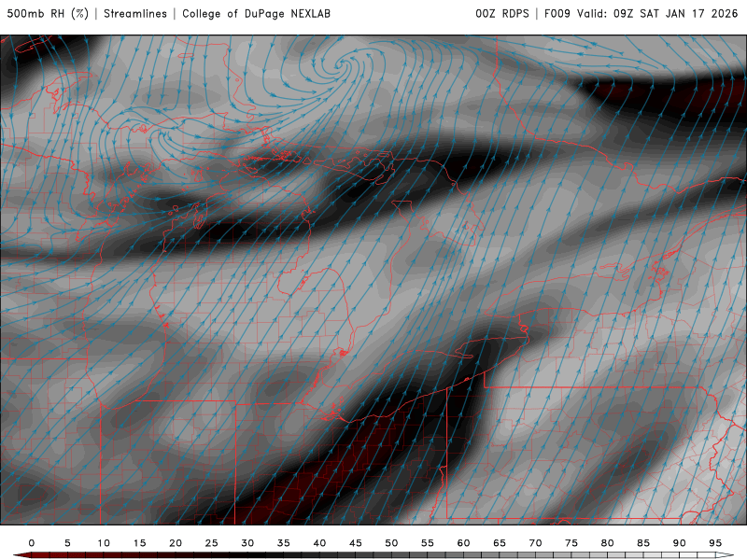Screen dimensions: 747x560
Task: Click the standalone "5" color scale label
Action: coord(67,543)
